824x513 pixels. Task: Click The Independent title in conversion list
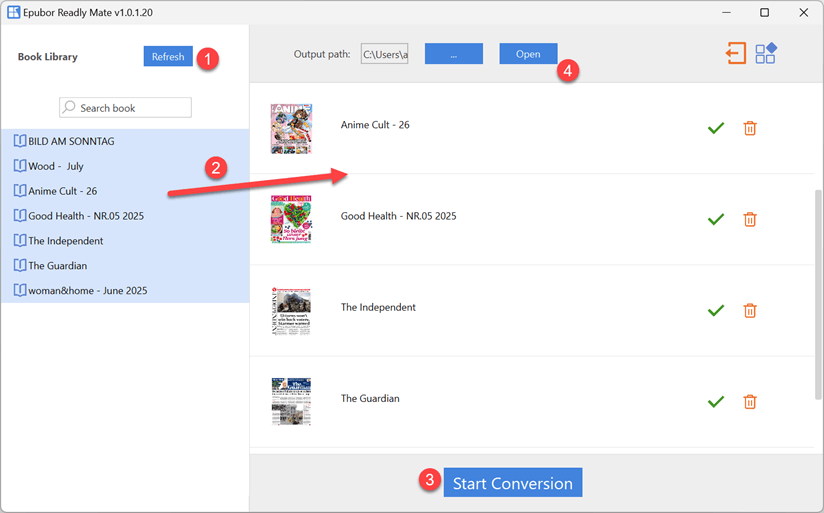pyautogui.click(x=378, y=307)
